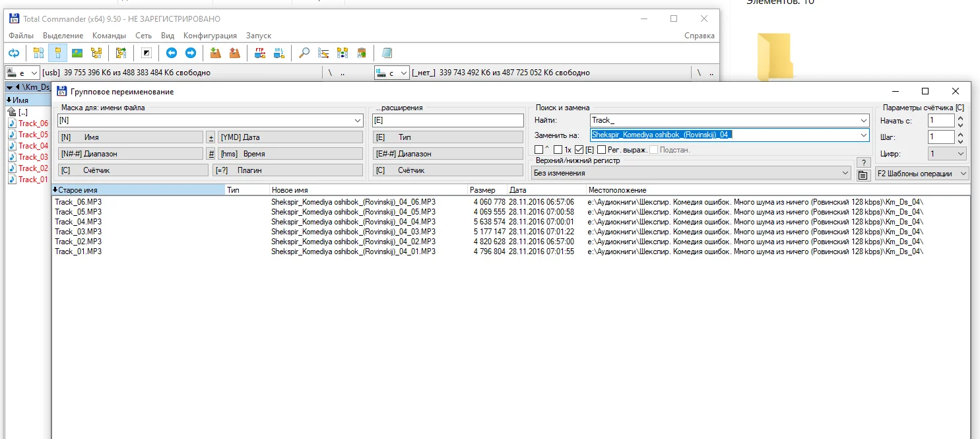Click the blue Forward arrow icon
This screenshot has height=439, width=980.
tap(190, 53)
